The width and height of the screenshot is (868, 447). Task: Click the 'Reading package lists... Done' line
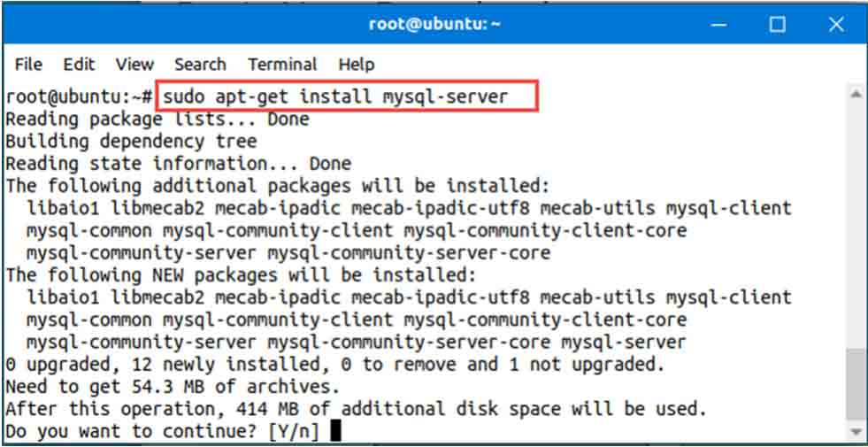pyautogui.click(x=157, y=119)
